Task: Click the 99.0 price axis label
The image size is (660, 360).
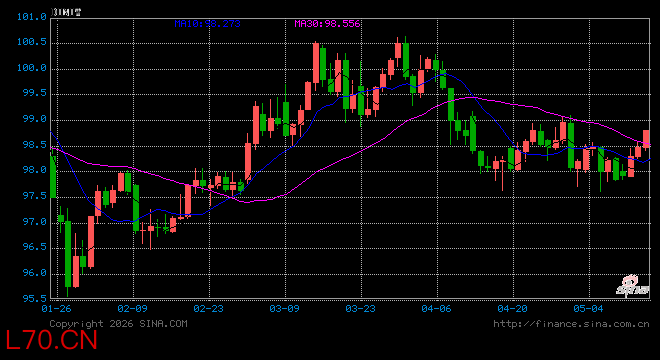Action: [35, 119]
